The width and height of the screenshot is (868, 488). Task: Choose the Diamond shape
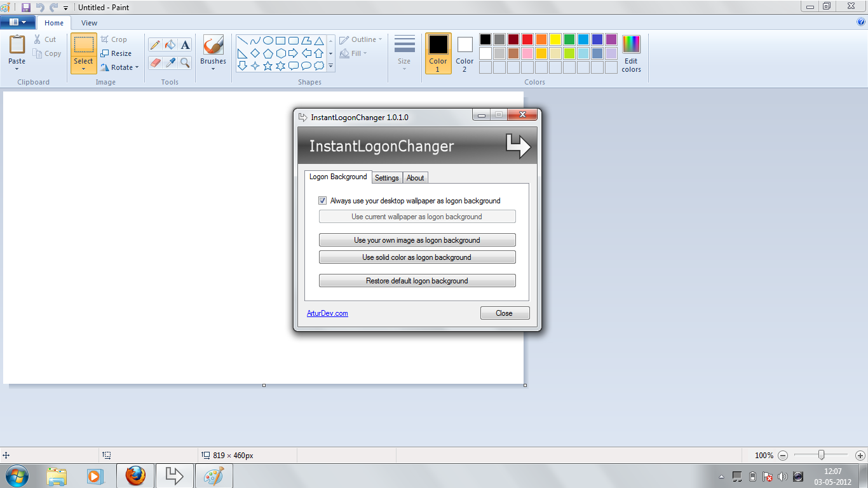[x=255, y=53]
